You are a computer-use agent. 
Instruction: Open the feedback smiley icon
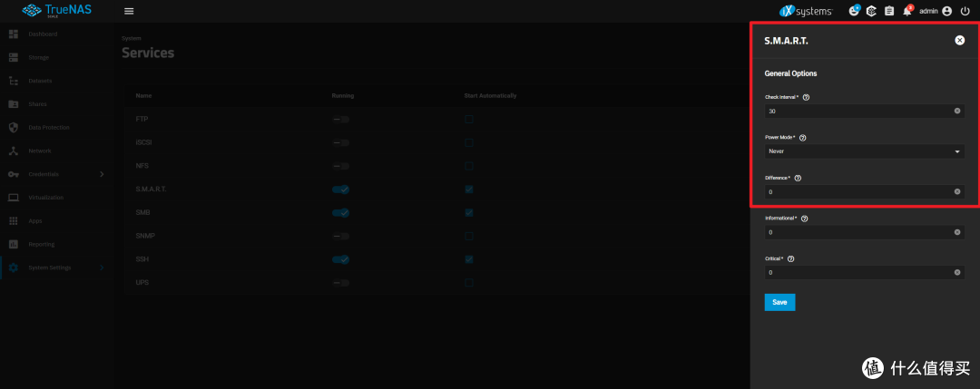pyautogui.click(x=855, y=11)
